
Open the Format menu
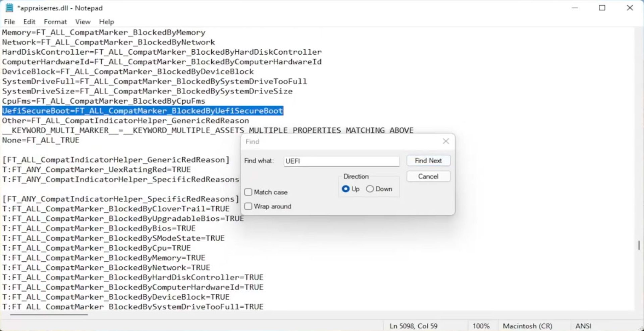pyautogui.click(x=55, y=22)
